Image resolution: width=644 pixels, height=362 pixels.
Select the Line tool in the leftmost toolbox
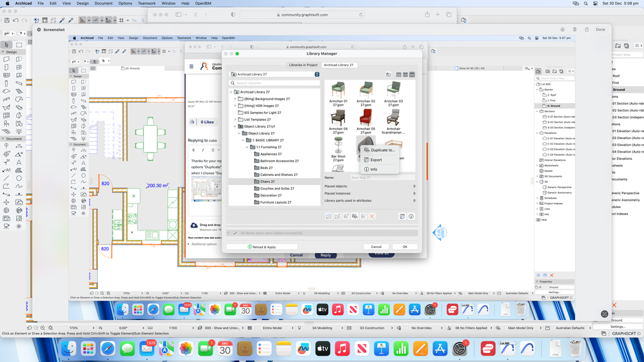(6, 178)
